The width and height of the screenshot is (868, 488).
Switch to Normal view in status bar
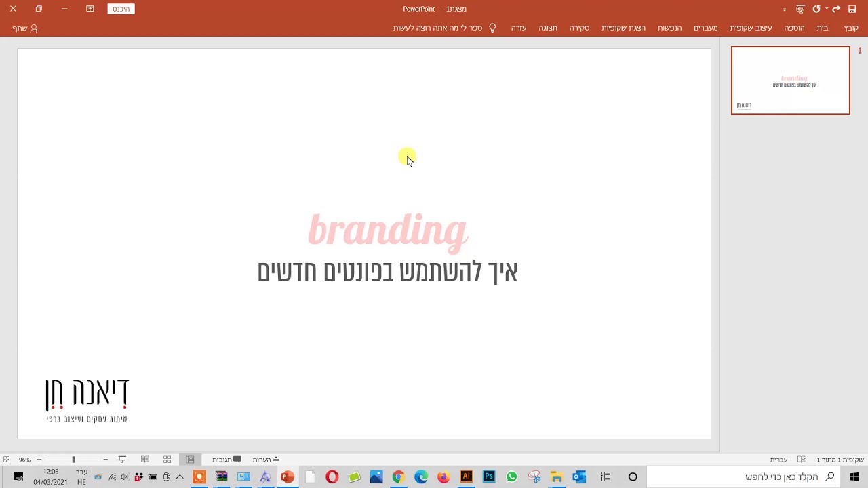click(x=190, y=460)
